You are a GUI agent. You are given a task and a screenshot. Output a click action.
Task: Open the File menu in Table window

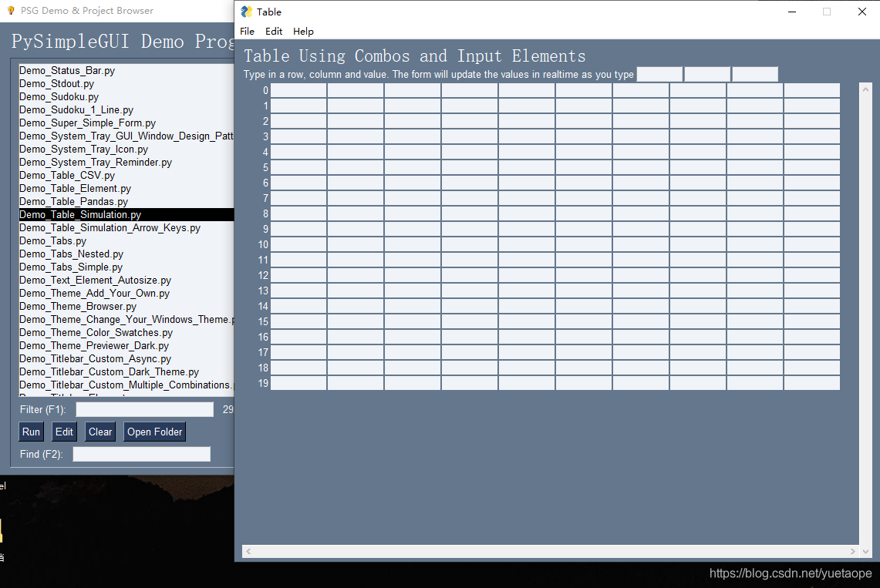(x=247, y=32)
